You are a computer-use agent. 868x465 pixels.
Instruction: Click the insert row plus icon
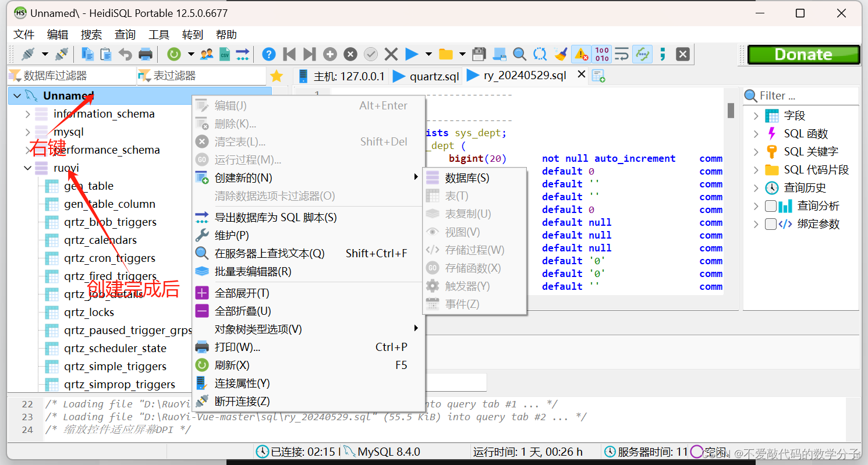coord(330,54)
